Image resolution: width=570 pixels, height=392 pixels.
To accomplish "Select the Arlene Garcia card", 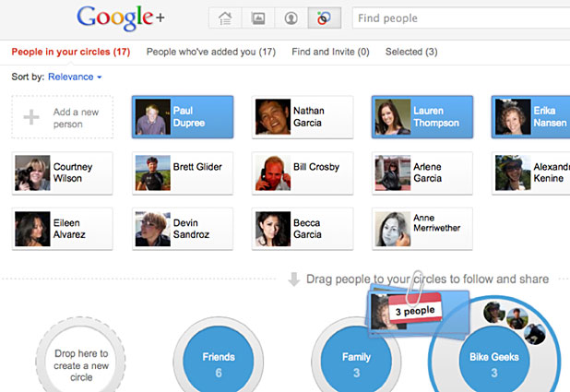I will [x=422, y=173].
